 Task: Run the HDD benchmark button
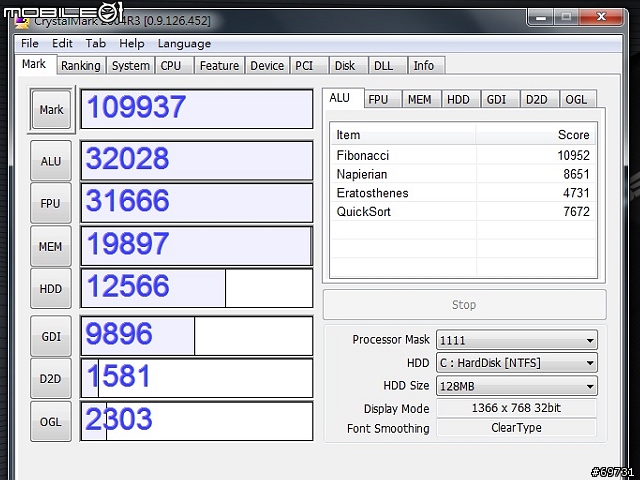click(x=51, y=289)
